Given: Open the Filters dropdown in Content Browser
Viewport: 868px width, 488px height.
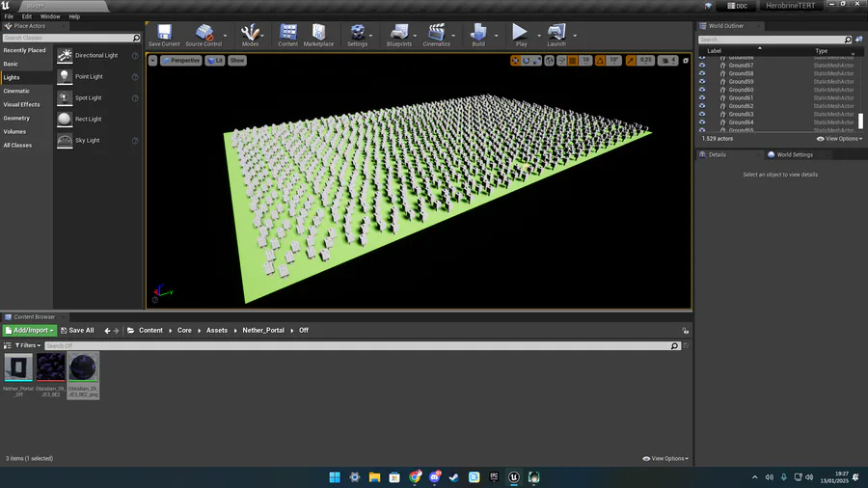Looking at the screenshot, I should (x=28, y=345).
